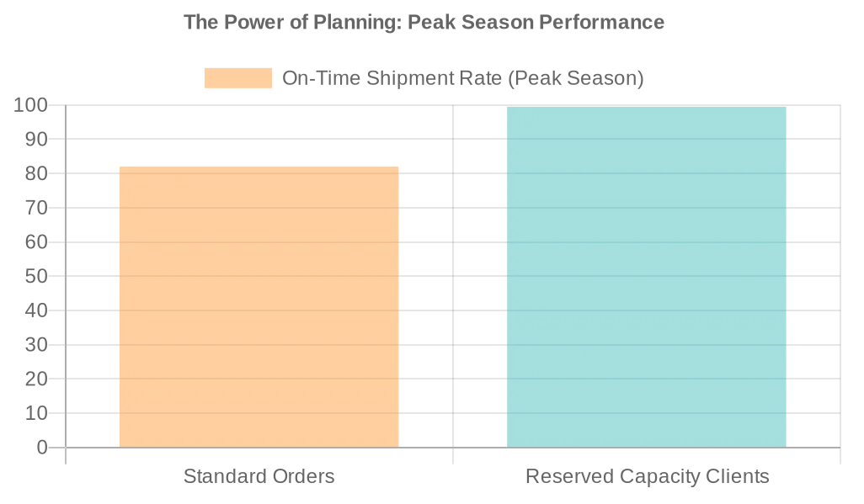
Task: Click the 50 y-axis tick label
Action: 35,276
